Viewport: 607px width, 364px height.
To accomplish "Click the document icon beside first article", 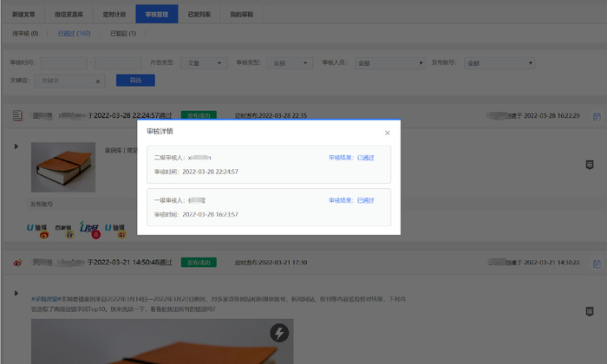I will [x=16, y=115].
